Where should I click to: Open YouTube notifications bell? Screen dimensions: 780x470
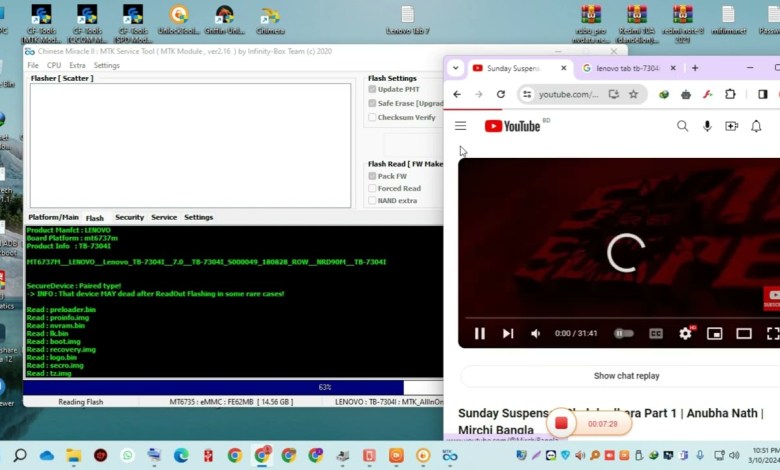[x=757, y=126]
